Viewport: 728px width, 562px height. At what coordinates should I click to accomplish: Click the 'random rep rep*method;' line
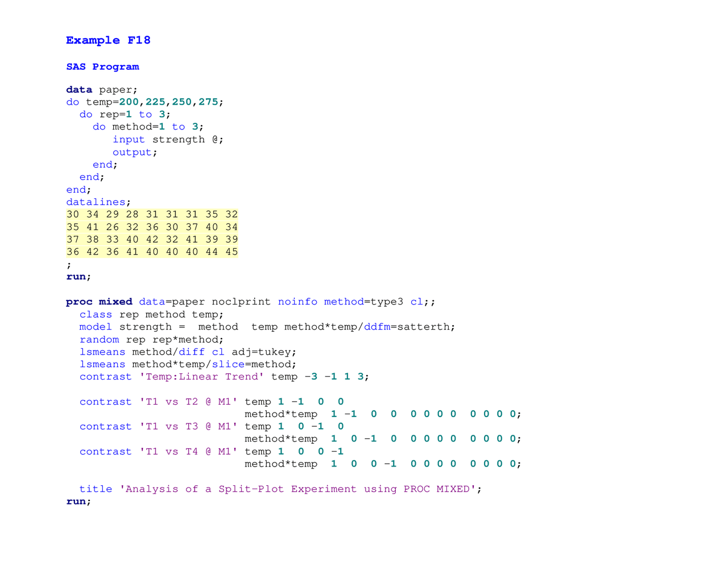[151, 340]
